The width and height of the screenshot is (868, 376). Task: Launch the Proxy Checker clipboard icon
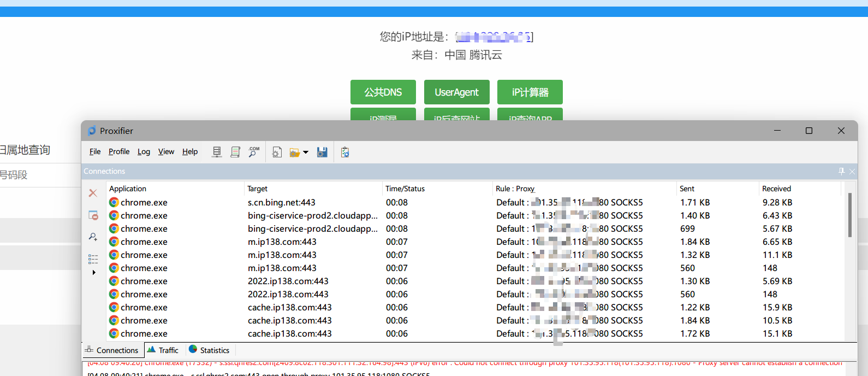[345, 152]
